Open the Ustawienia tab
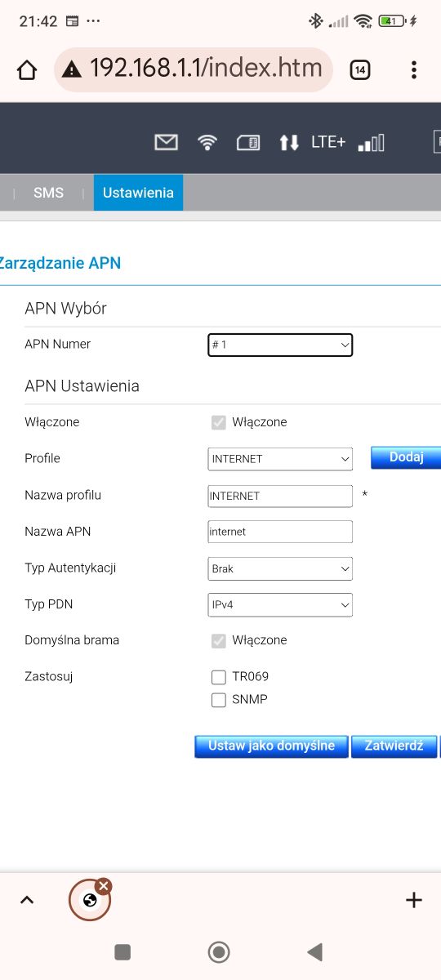The width and height of the screenshot is (441, 980). [x=138, y=193]
